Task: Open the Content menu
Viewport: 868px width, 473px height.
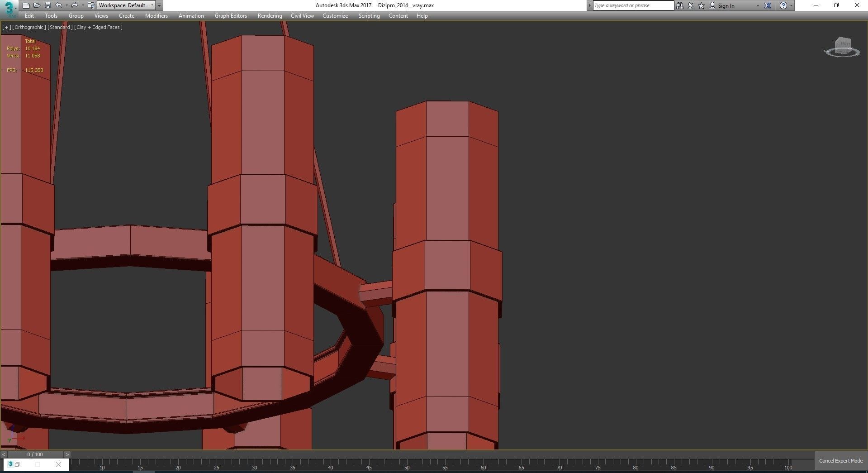Action: (398, 16)
